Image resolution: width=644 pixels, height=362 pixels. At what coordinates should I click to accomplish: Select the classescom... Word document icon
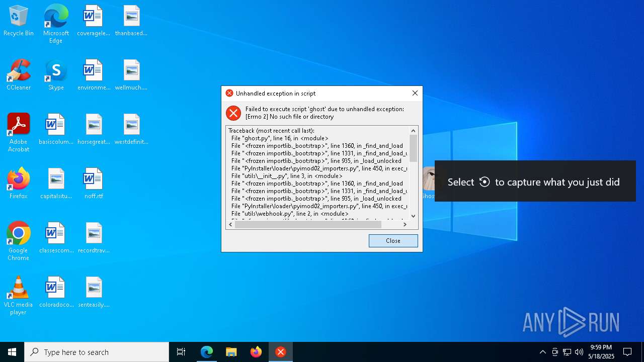tap(56, 238)
